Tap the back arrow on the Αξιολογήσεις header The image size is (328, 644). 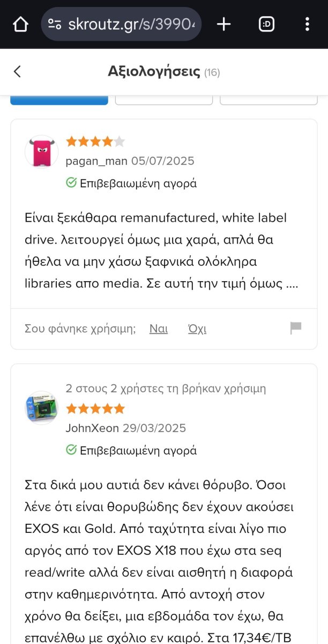coord(17,71)
